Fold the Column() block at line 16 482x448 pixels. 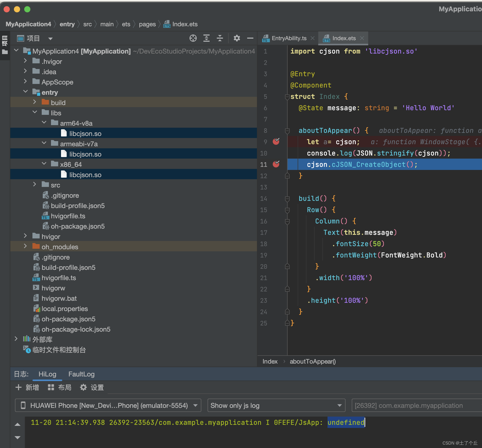pos(287,222)
